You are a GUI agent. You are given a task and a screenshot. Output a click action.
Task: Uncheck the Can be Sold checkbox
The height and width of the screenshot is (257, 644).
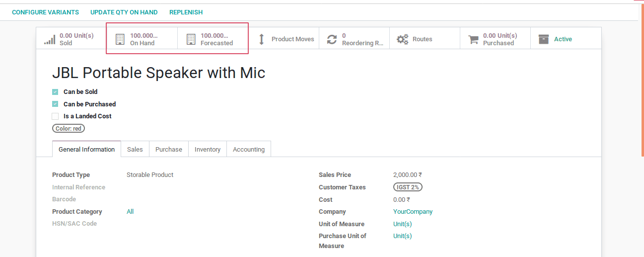[55, 92]
